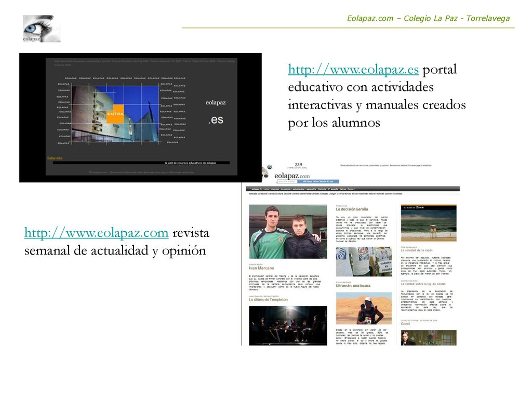Open the Garoña protest shirts photo
This screenshot has height=399, width=532.
pos(364,261)
